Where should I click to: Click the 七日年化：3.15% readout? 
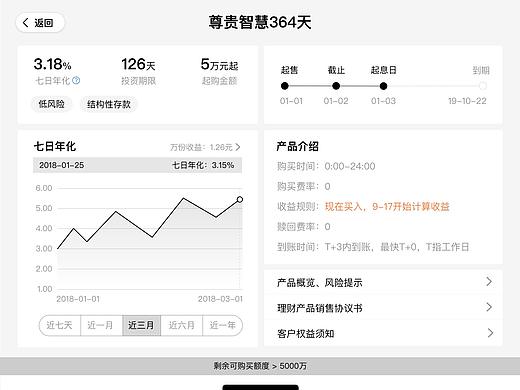[203, 165]
